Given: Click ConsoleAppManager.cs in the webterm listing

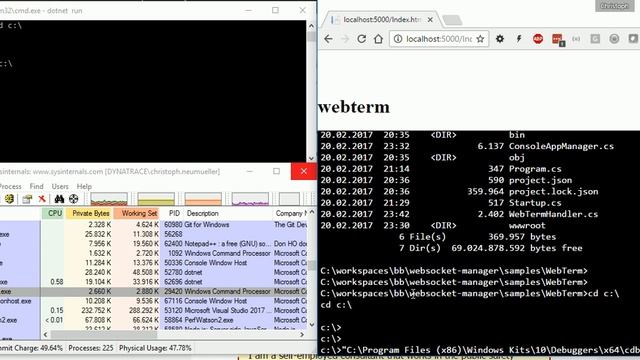Looking at the screenshot, I should point(561,146).
